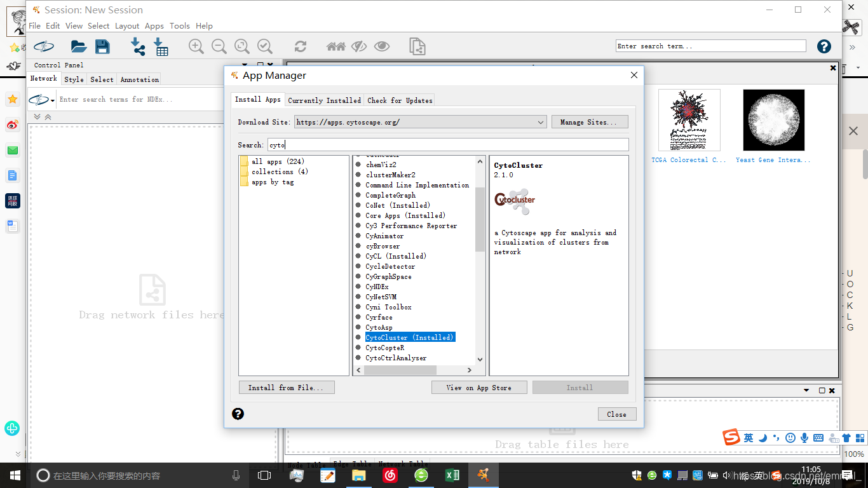Show all nodes and edges
This screenshot has height=488, width=868.
click(382, 46)
